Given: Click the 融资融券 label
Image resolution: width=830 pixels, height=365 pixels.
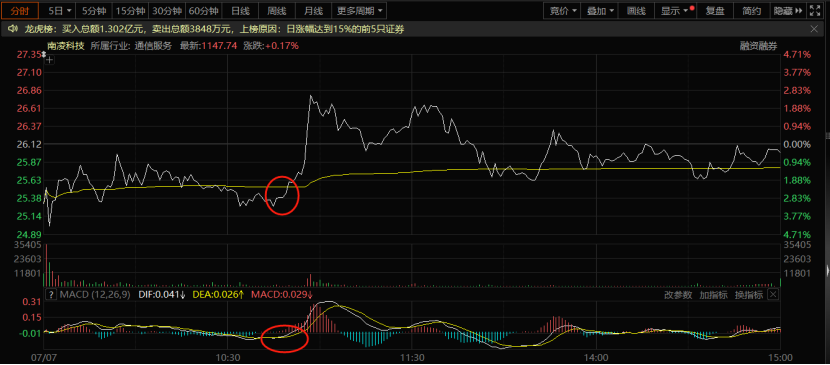Looking at the screenshot, I should click(758, 46).
